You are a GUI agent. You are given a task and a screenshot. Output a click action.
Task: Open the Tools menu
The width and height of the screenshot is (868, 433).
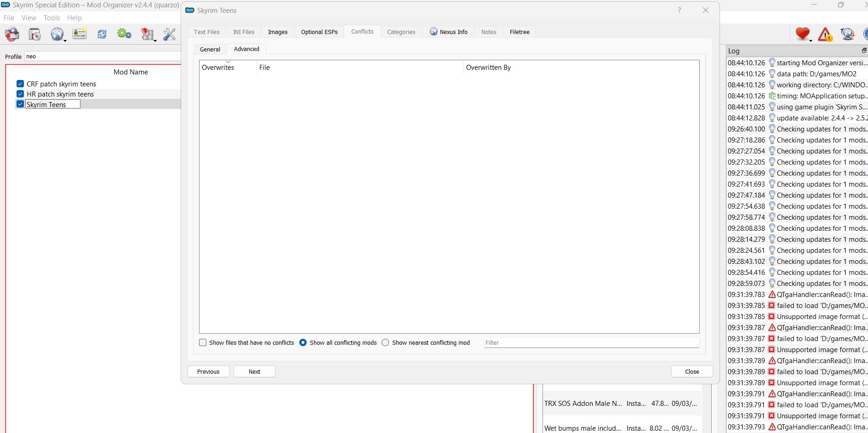(51, 17)
